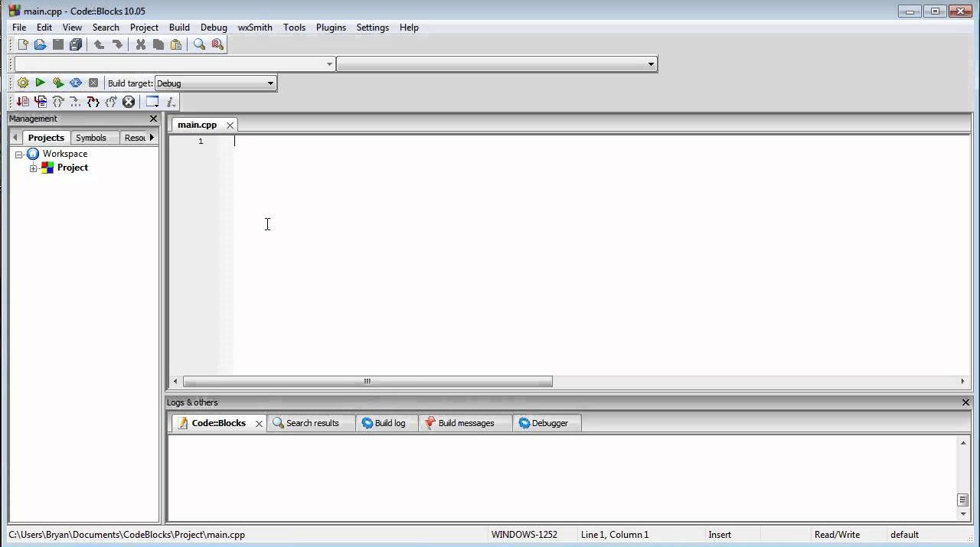Image resolution: width=980 pixels, height=547 pixels.
Task: Collapse the Workspace tree node
Action: (19, 155)
